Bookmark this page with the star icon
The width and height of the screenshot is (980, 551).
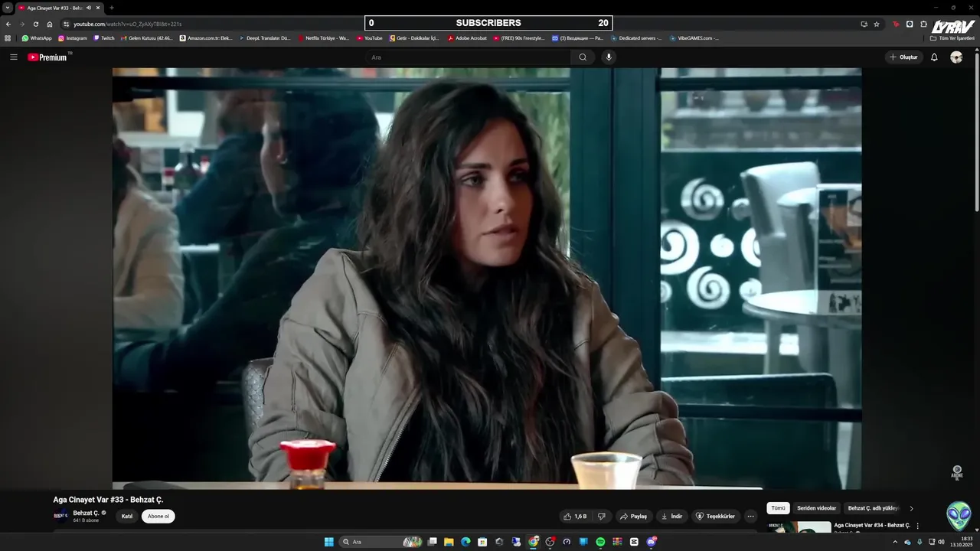pyautogui.click(x=877, y=24)
